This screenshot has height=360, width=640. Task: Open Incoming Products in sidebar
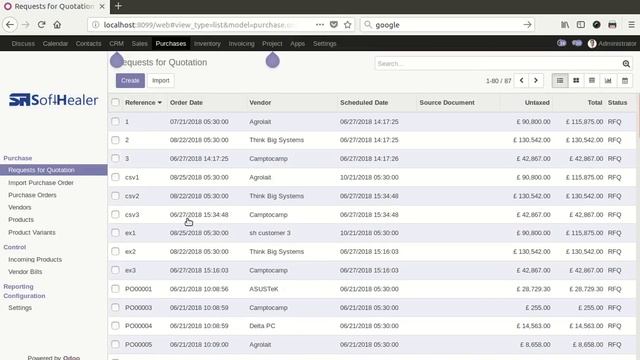tap(35, 259)
